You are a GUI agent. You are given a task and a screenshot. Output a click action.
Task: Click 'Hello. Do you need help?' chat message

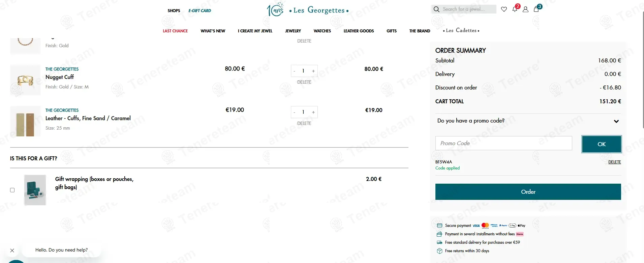pos(61,250)
